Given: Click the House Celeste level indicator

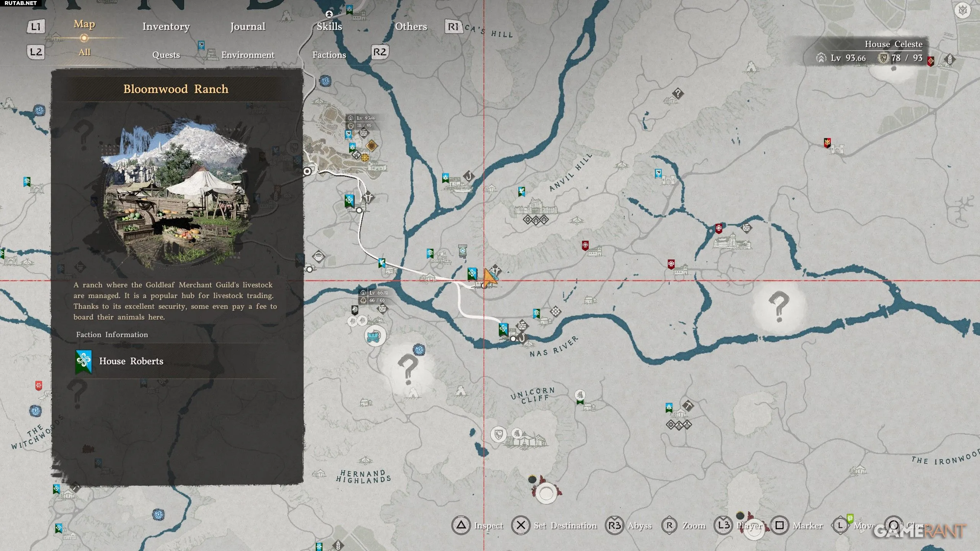Looking at the screenshot, I should click(848, 58).
